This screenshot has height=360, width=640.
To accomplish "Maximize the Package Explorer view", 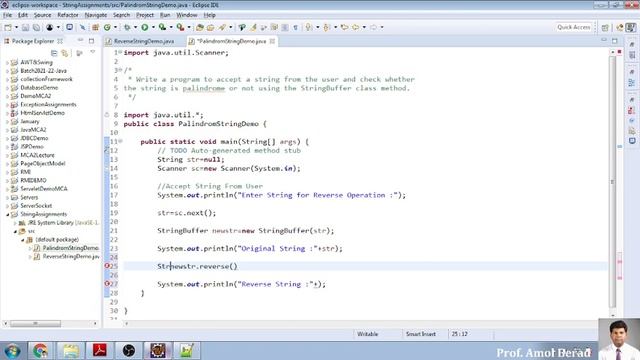I will (91, 41).
